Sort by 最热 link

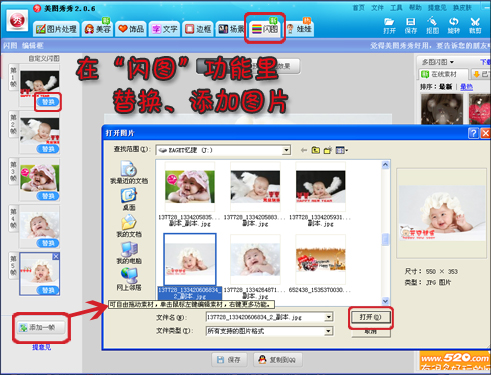(466, 87)
